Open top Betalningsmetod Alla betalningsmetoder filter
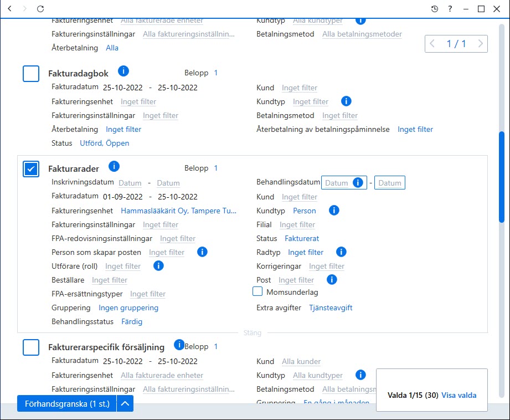The height and width of the screenshot is (420, 510). coord(362,34)
